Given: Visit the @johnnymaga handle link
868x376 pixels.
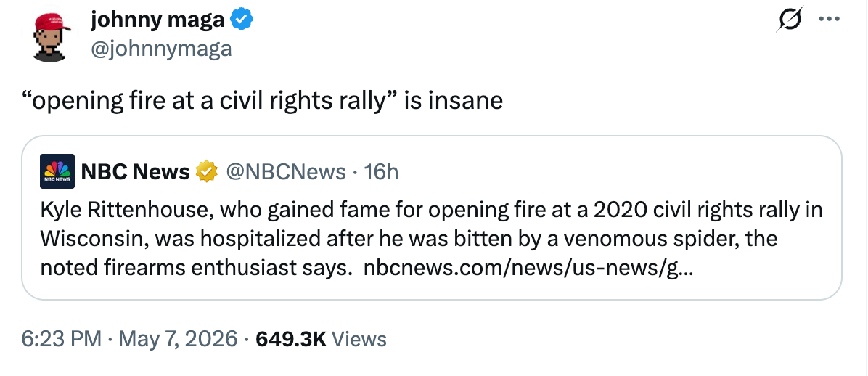Looking at the screenshot, I should [160, 49].
